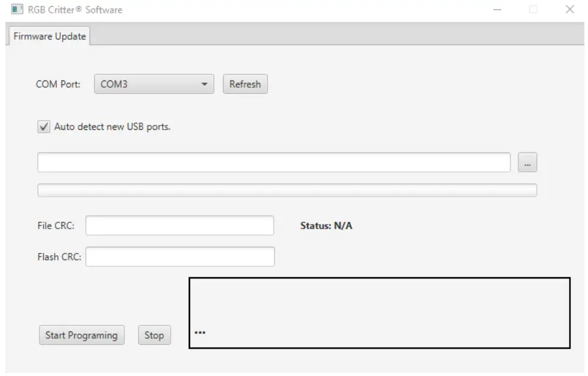Click the programming progress bar
This screenshot has height=376, width=588.
coord(287,190)
